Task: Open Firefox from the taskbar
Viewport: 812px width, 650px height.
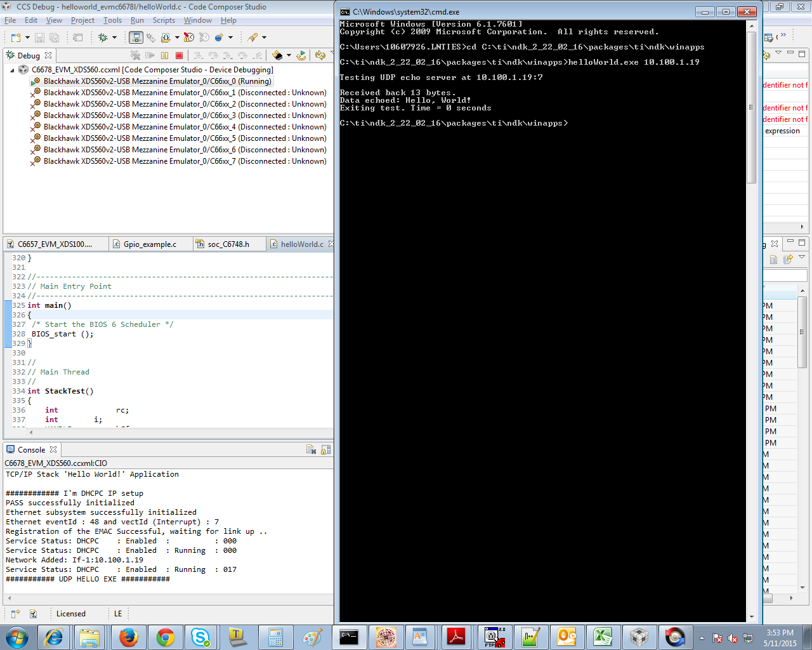Action: coord(129,637)
